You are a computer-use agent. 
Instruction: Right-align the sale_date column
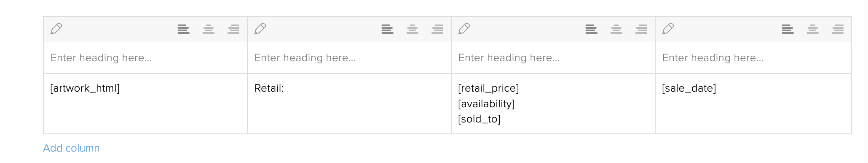tap(838, 29)
